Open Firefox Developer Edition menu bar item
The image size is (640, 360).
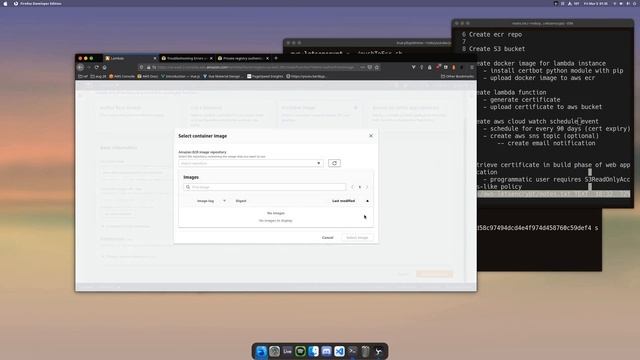coord(41,3)
